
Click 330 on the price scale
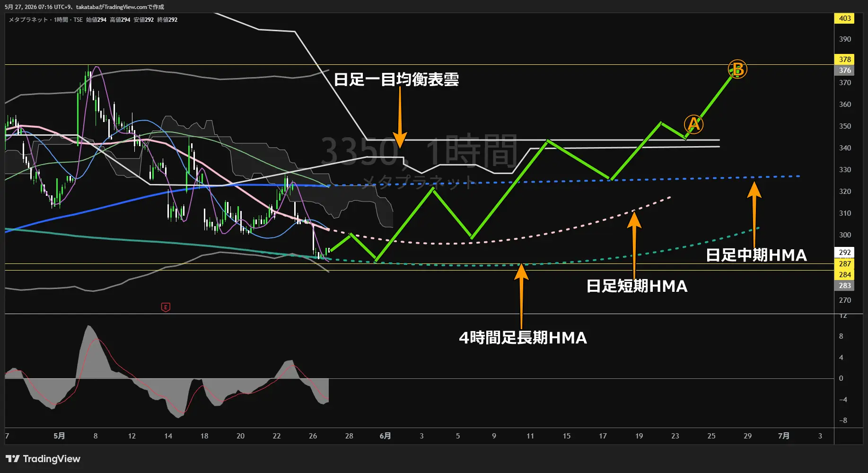pos(845,170)
